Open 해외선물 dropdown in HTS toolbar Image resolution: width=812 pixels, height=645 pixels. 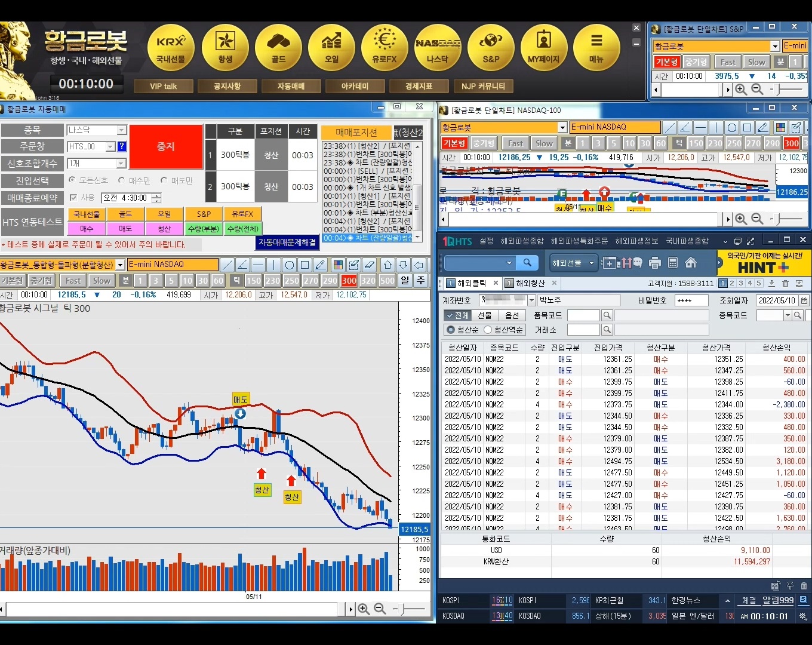[x=573, y=263]
